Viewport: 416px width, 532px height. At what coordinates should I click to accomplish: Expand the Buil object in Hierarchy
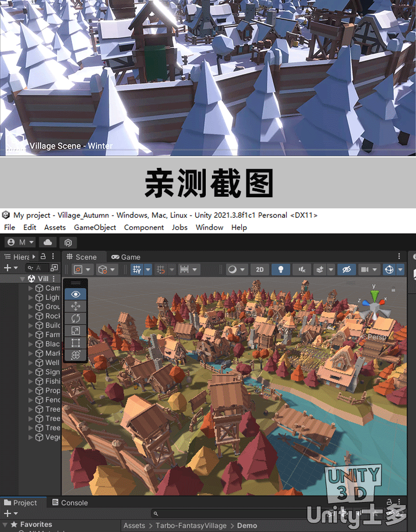coord(31,325)
